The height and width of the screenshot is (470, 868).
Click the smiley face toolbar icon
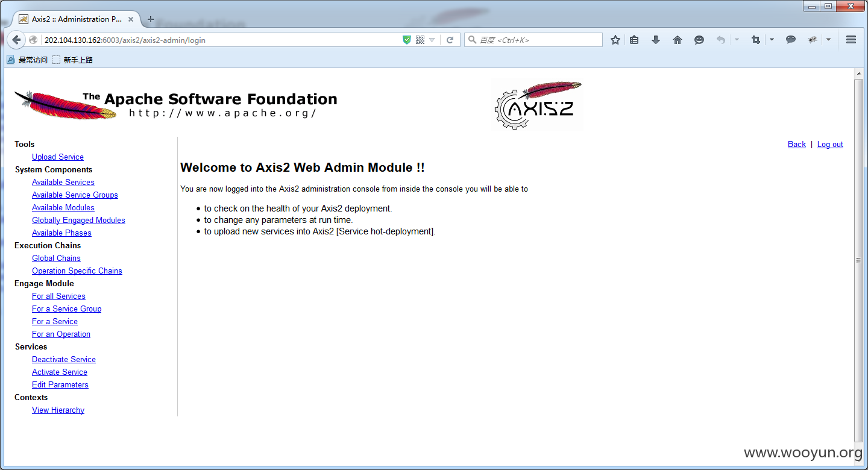tap(699, 40)
